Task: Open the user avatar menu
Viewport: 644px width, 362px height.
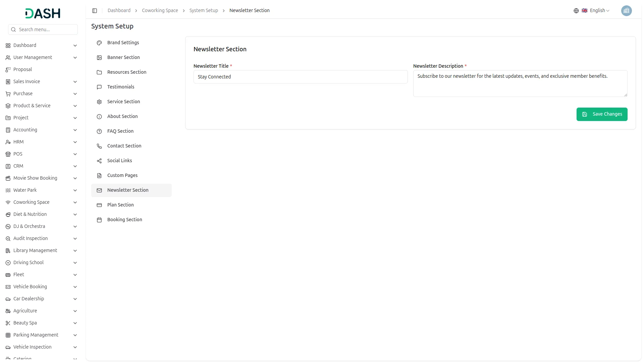Action: pyautogui.click(x=626, y=11)
